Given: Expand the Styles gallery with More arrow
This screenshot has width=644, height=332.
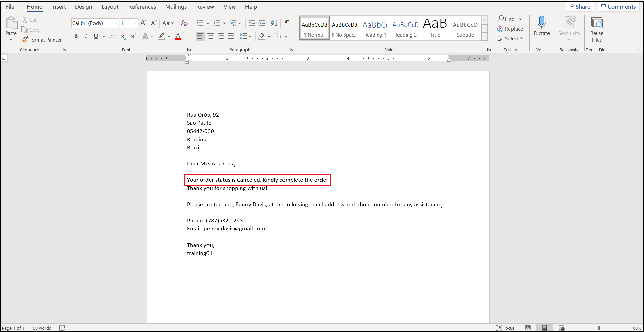Looking at the screenshot, I should coord(485,36).
